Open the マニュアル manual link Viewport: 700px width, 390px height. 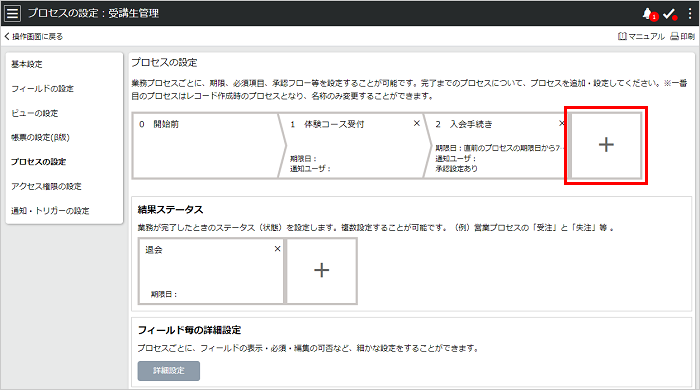coord(641,37)
